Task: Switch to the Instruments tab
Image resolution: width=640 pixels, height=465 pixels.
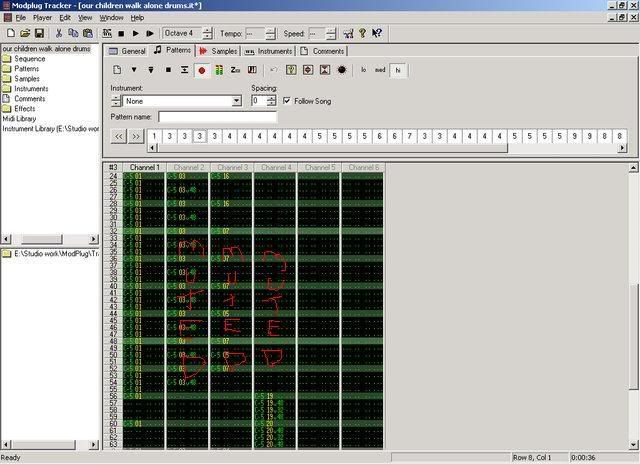Action: click(x=269, y=51)
